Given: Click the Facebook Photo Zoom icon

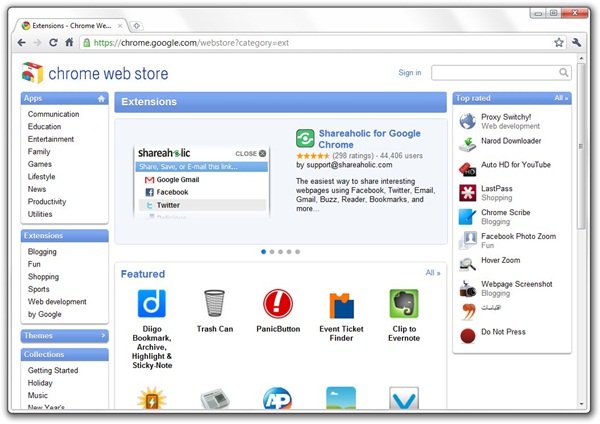Looking at the screenshot, I should pyautogui.click(x=467, y=240).
